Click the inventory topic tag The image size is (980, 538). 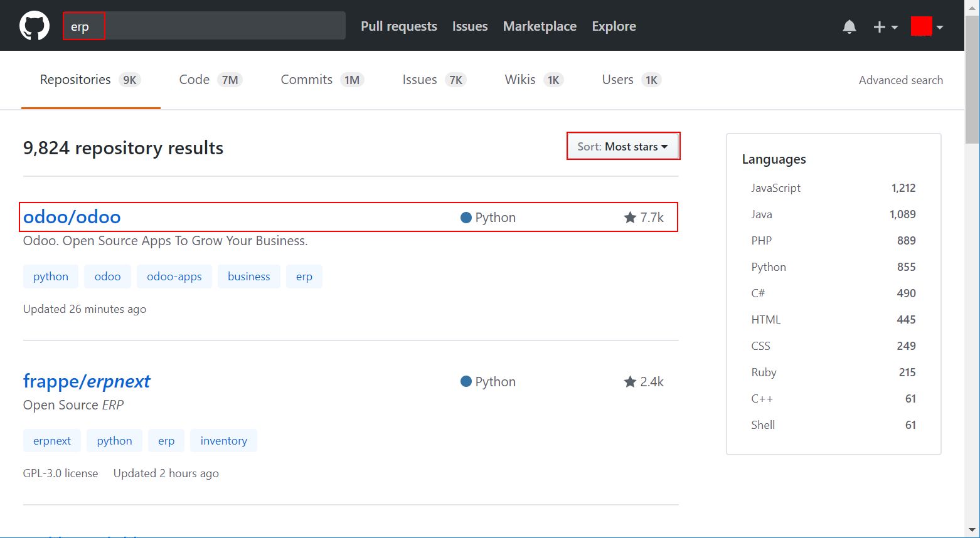pyautogui.click(x=223, y=441)
